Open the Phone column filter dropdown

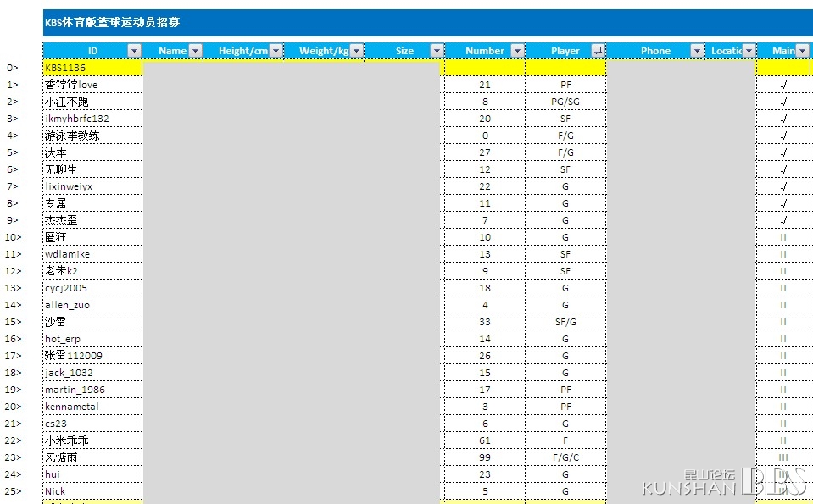pos(697,51)
